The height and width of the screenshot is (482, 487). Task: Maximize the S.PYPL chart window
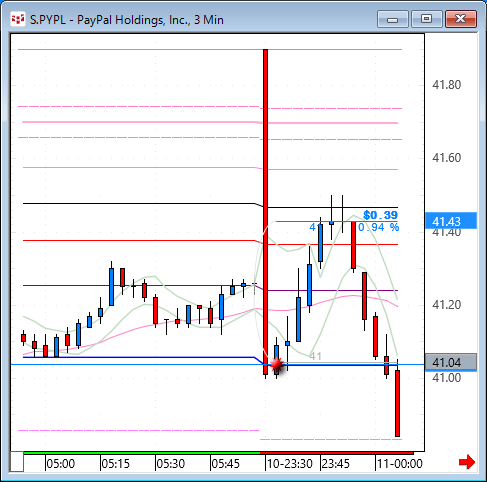pos(427,19)
